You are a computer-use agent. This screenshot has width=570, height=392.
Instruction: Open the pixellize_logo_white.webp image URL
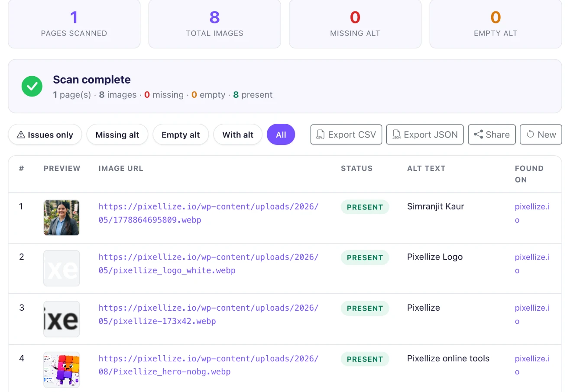208,264
